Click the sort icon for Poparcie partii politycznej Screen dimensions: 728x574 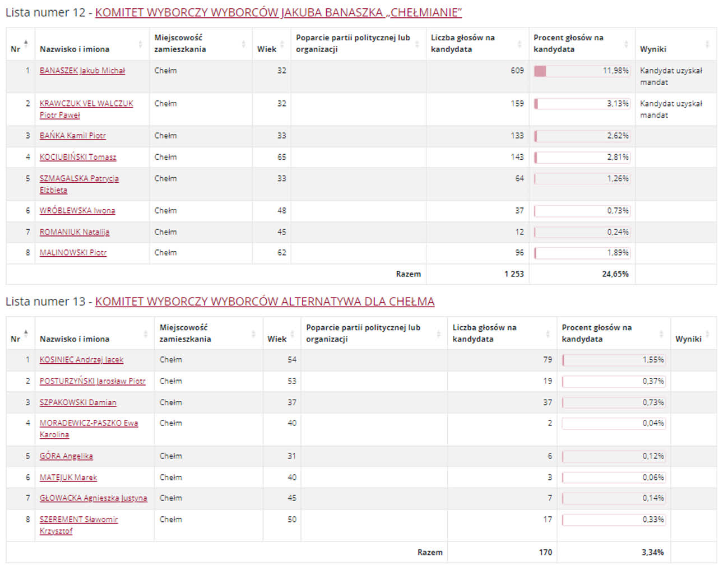click(x=418, y=44)
